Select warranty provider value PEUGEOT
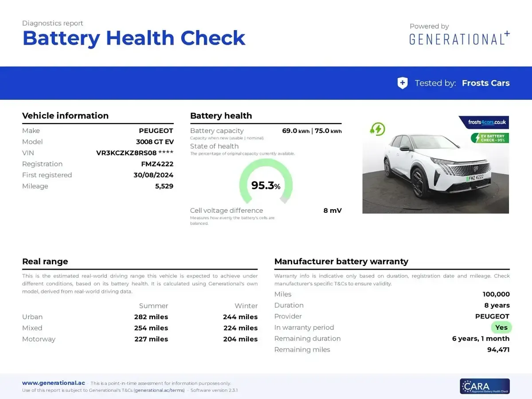 (492, 317)
